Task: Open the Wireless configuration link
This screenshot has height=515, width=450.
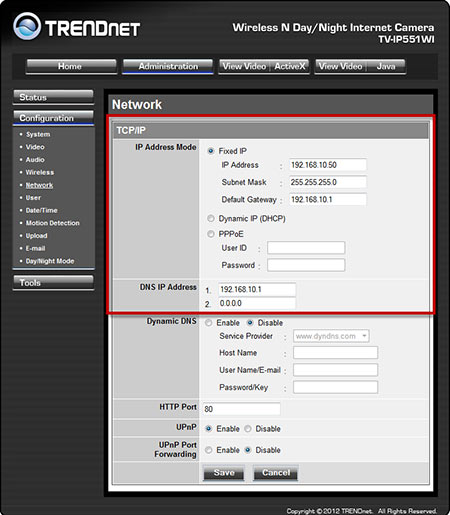Action: point(40,172)
